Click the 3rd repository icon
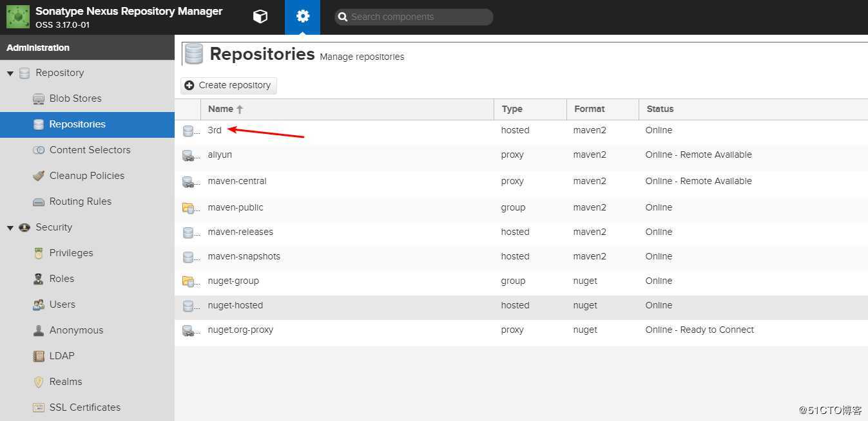 click(188, 131)
